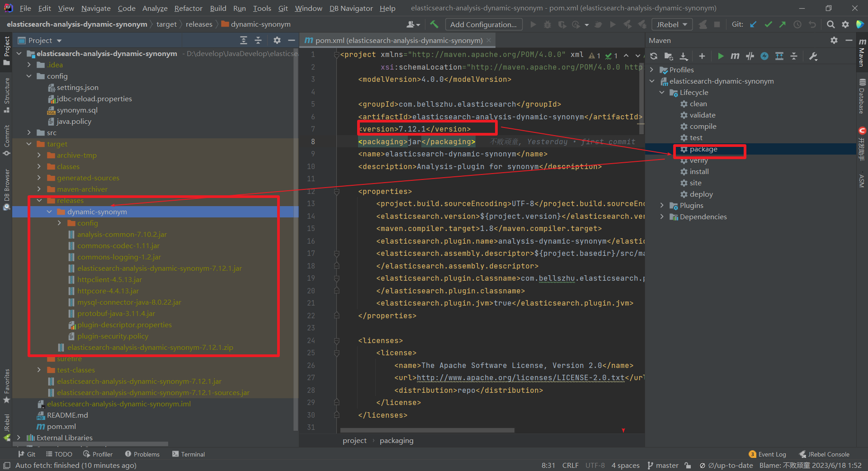Open JRebel Console

824,454
